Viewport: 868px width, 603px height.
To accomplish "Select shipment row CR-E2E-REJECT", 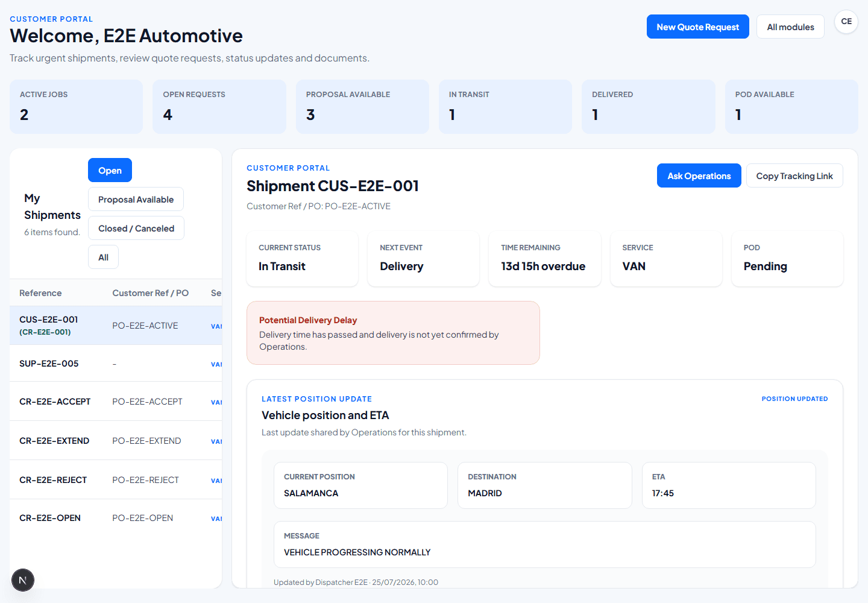I will 116,480.
